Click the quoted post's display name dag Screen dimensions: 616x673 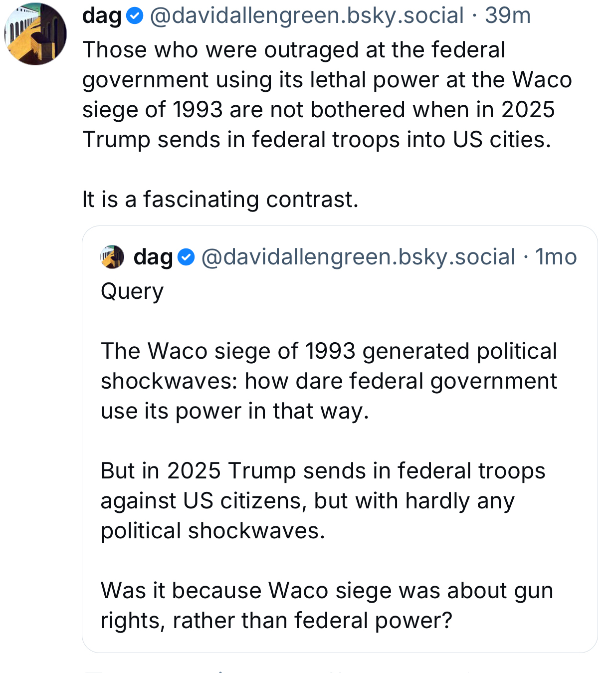[153, 257]
